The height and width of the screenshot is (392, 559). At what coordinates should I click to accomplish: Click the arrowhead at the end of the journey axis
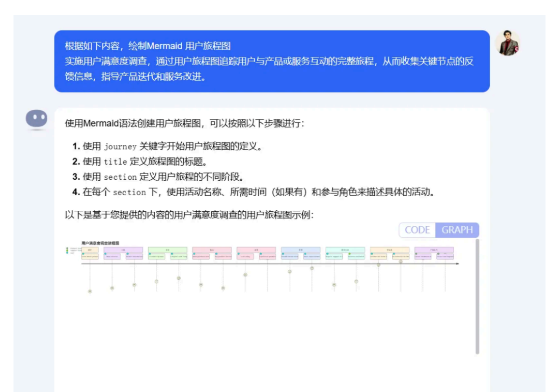(458, 264)
